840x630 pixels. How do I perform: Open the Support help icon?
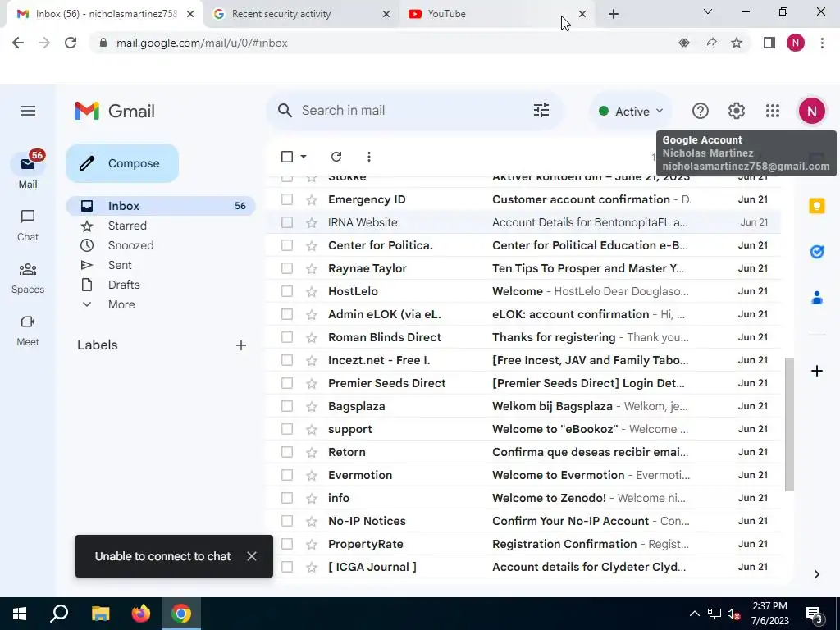(x=701, y=111)
